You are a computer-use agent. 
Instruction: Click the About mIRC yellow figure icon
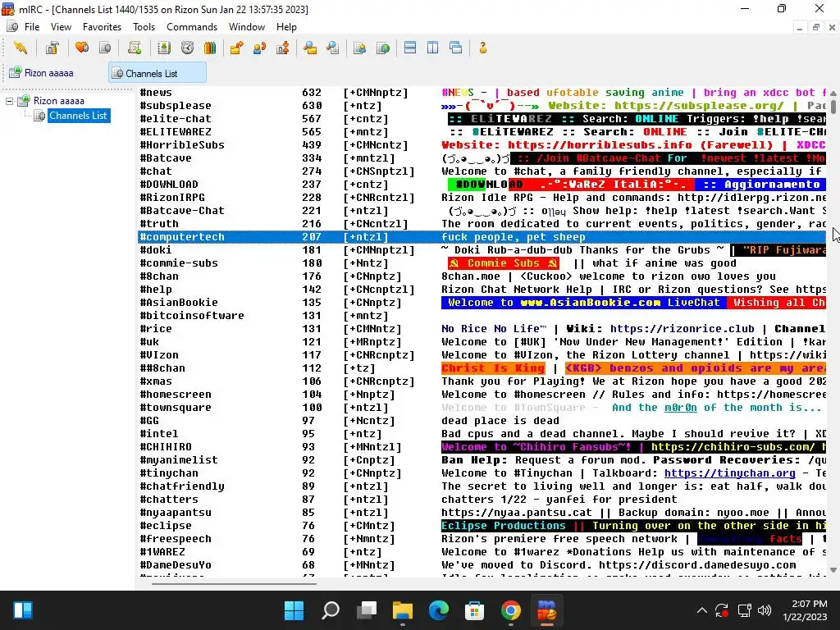482,48
